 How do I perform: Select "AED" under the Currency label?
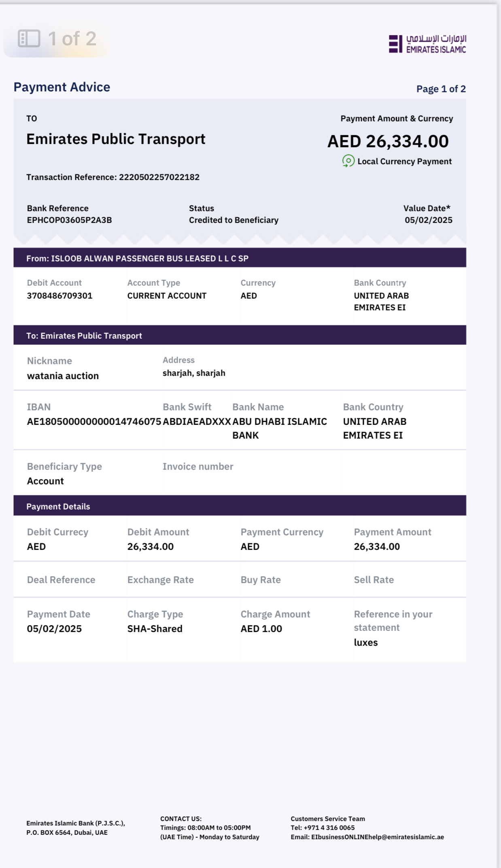249,296
